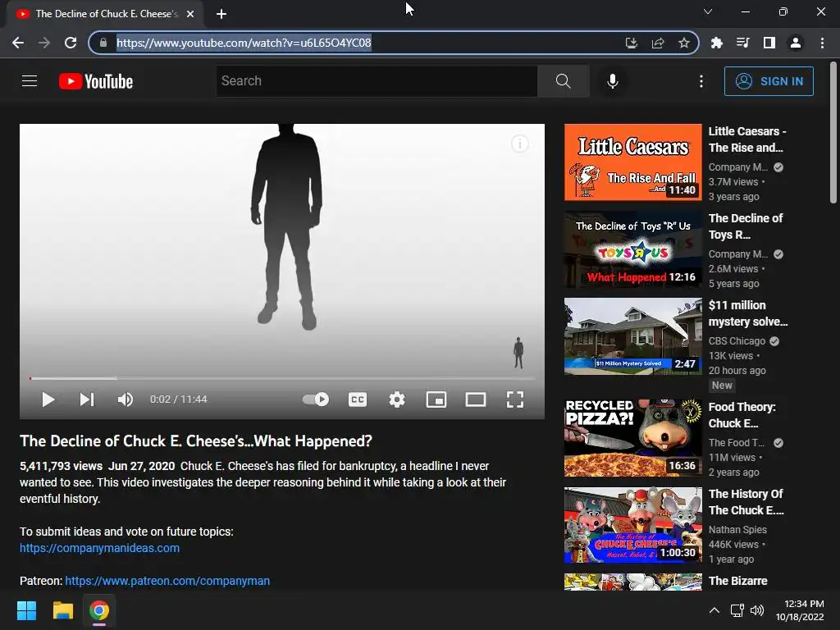
Task: Open the Patreon companyman link
Action: [167, 581]
